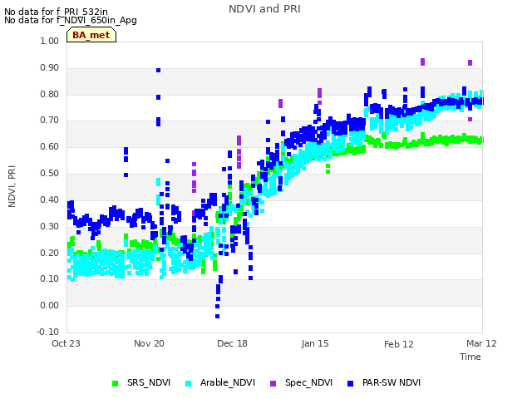Click the 1.00 y-axis tick label

(x=49, y=41)
